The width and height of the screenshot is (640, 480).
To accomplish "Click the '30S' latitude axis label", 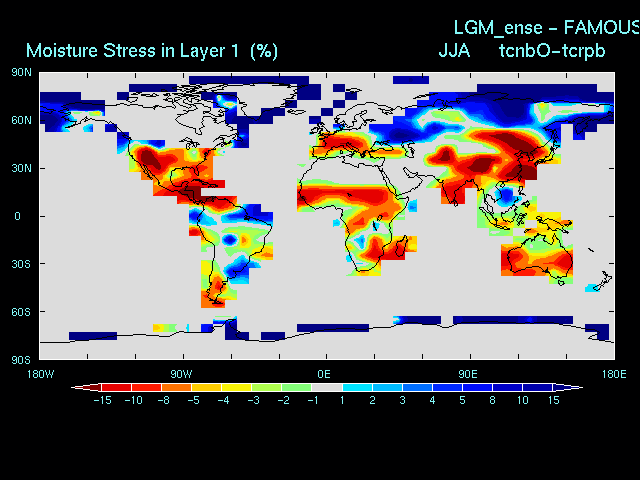I will (x=21, y=264).
